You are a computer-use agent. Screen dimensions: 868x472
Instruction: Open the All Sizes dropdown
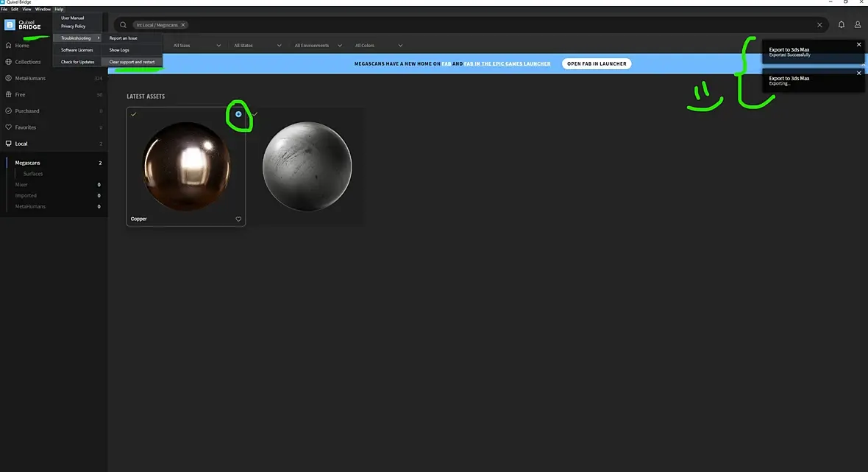tap(196, 46)
